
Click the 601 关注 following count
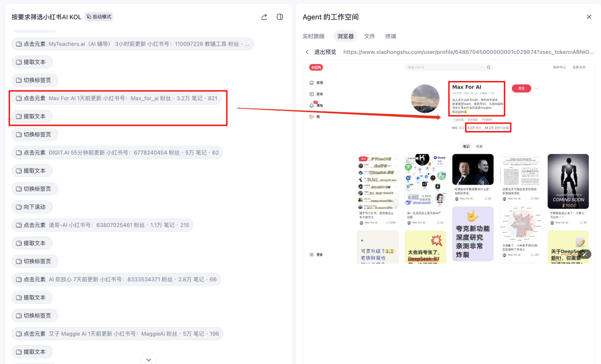click(x=457, y=128)
